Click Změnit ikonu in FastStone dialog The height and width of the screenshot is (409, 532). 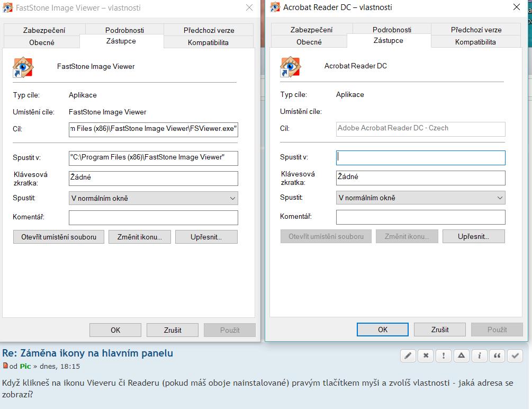[139, 237]
